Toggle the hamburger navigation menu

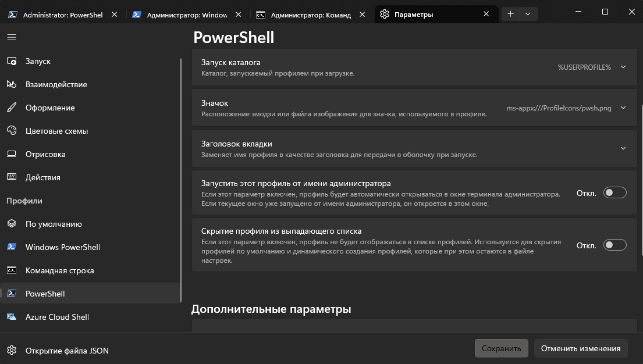tap(12, 37)
